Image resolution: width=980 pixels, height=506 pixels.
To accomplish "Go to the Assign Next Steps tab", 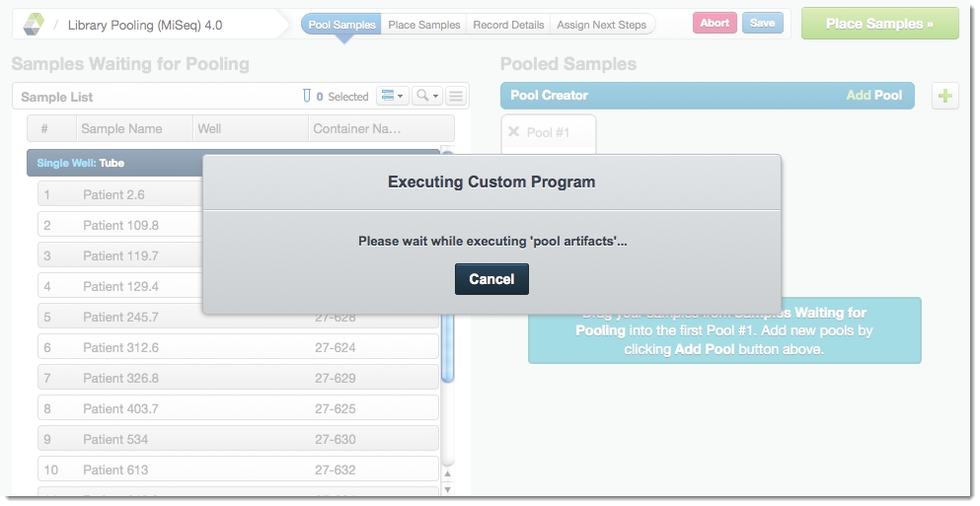I will (x=601, y=25).
